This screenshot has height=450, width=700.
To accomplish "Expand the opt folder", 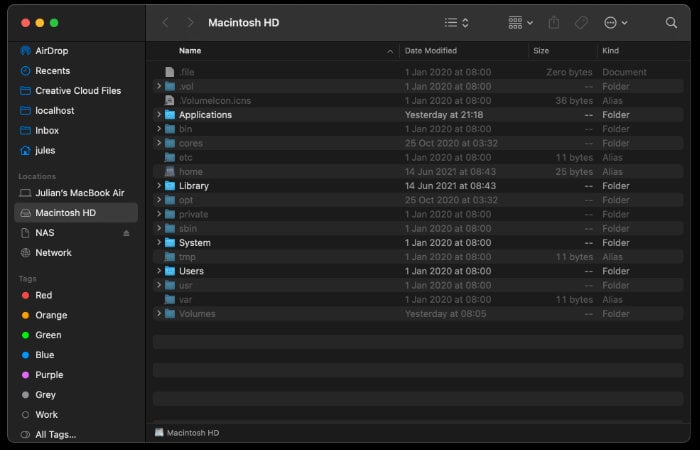I will (x=158, y=200).
